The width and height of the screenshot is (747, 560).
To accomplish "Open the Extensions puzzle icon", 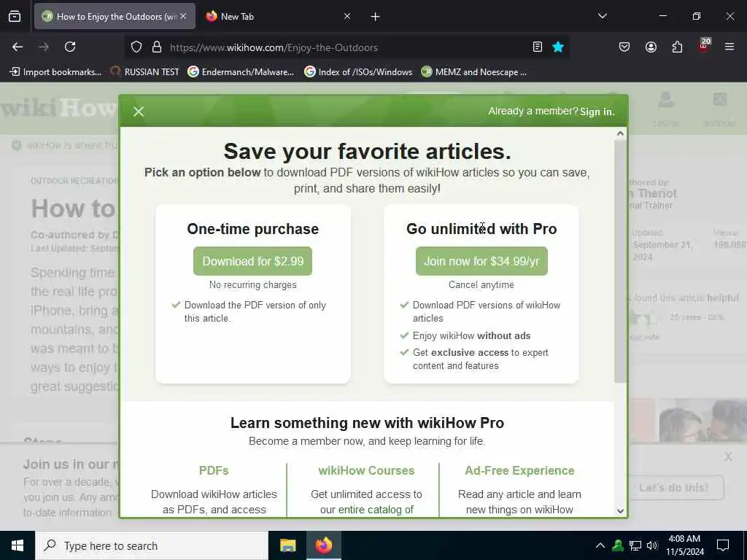I will [x=677, y=47].
